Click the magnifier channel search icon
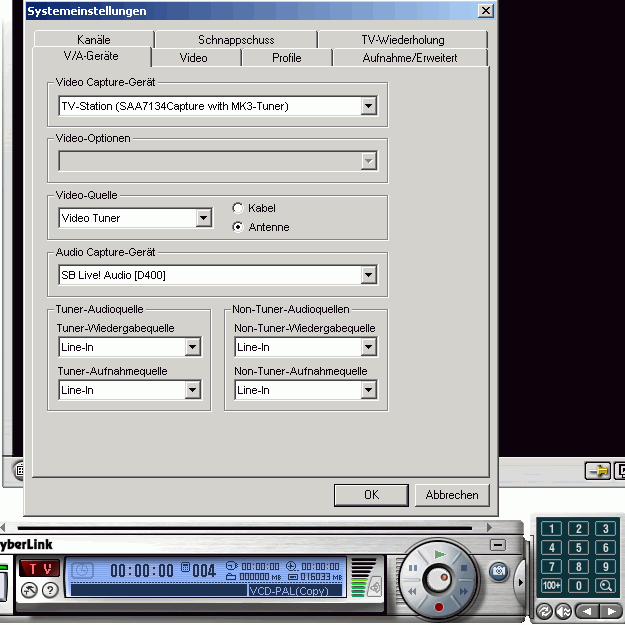Screen dimensions: 625x625 [605, 586]
